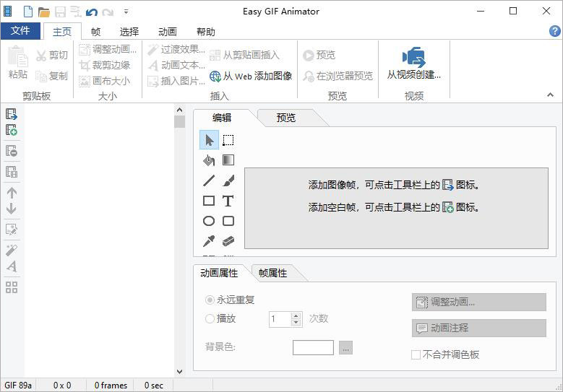
Task: Select the 永远重复 radio button
Action: pyautogui.click(x=210, y=300)
